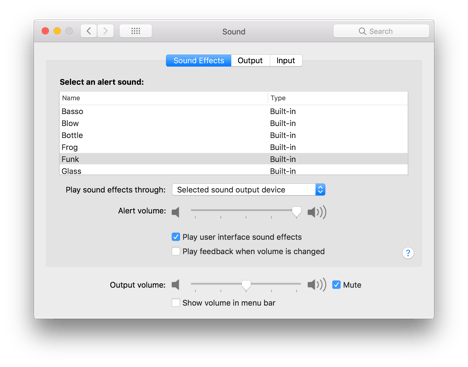
Task: Select the Basso alert sound
Action: (x=234, y=111)
